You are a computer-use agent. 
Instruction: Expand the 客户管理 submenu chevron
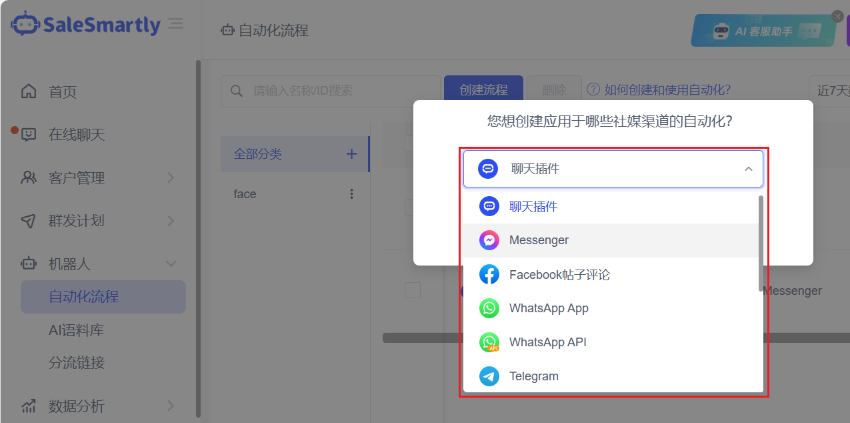tap(170, 177)
